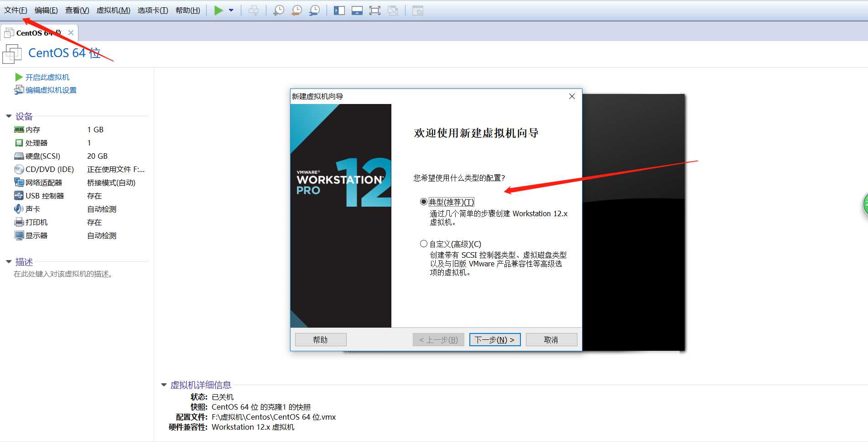Screen dimensions: 868x442
Task: Click the 下一步(N) > button
Action: pos(495,340)
